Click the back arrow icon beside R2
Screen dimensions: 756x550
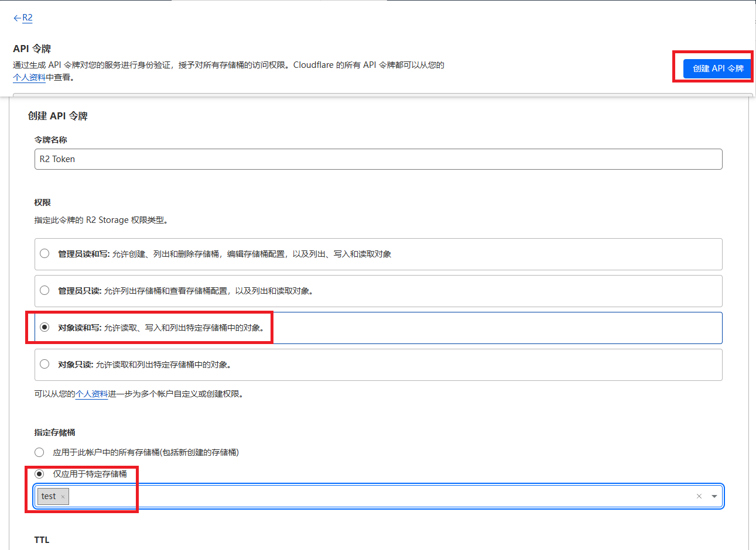coord(17,18)
